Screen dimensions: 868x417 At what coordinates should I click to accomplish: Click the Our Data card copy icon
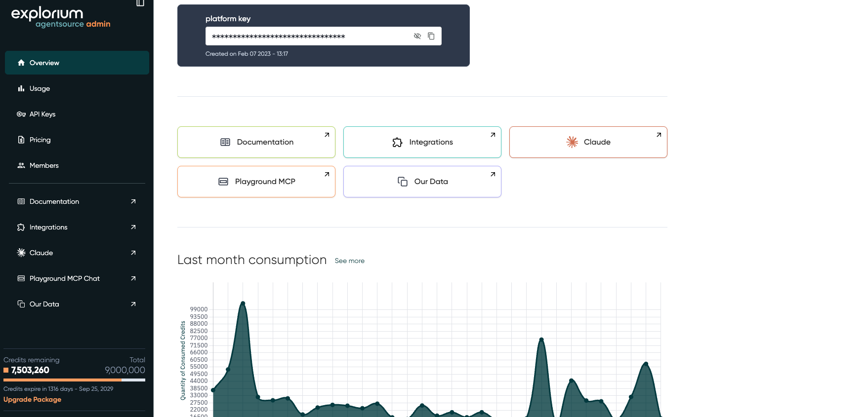coord(403,182)
